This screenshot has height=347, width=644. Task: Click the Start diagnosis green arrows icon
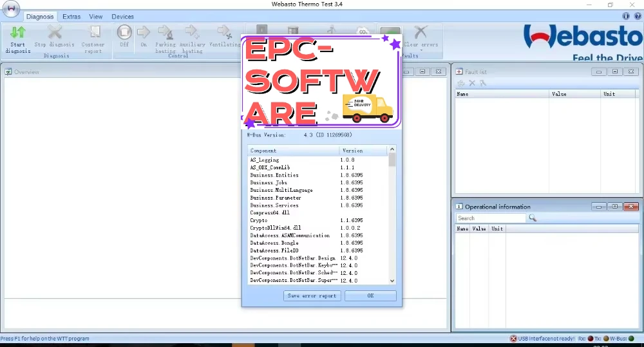[17, 32]
